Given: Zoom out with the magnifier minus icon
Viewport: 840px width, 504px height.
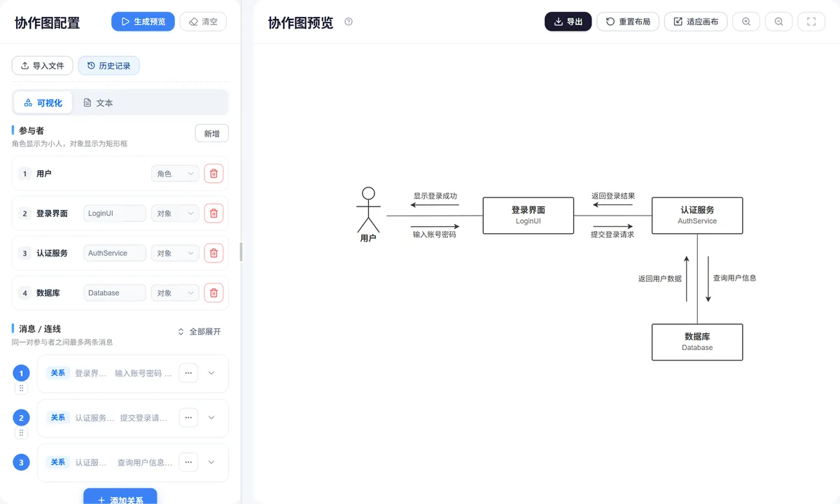Looking at the screenshot, I should point(779,22).
